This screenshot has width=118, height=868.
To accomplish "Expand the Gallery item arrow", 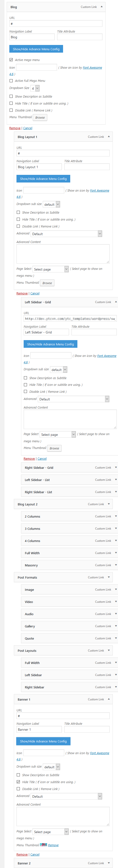I will pos(116,626).
